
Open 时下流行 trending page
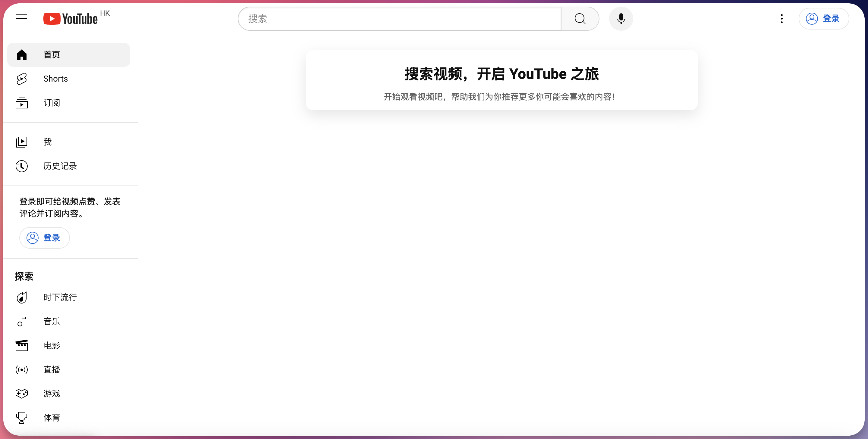pyautogui.click(x=60, y=297)
